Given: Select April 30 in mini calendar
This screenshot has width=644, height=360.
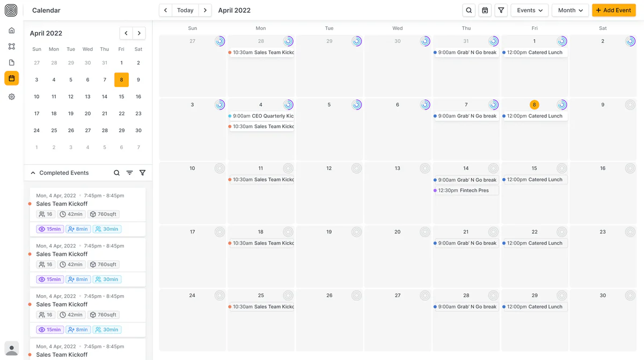Looking at the screenshot, I should point(138,130).
